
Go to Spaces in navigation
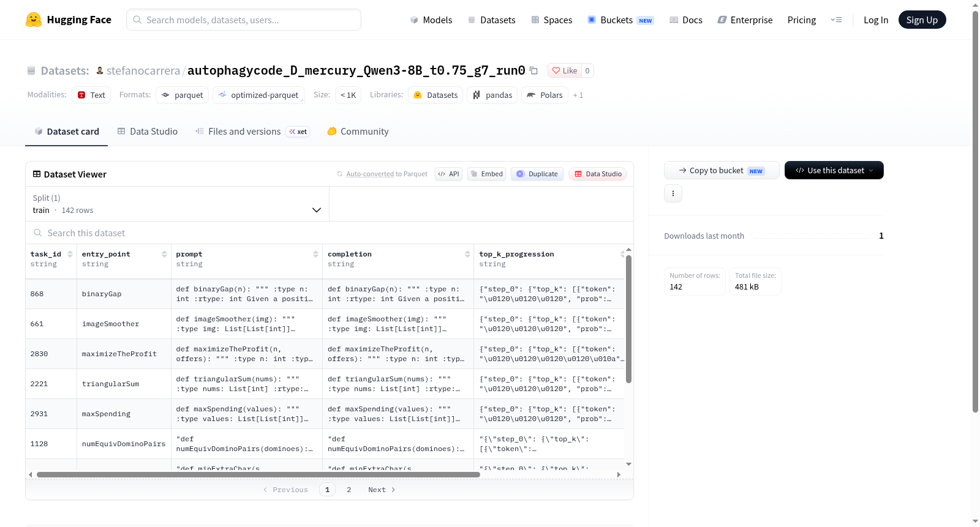pos(551,20)
